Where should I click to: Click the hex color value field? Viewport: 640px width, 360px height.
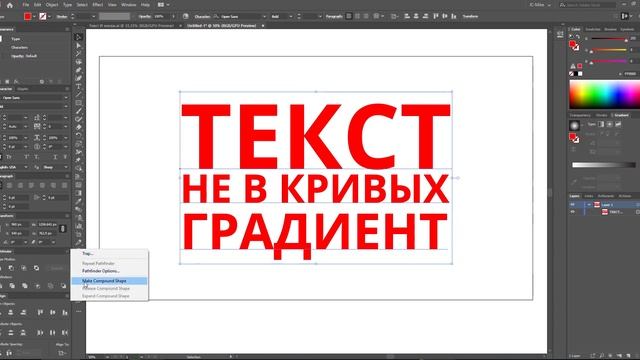(631, 74)
